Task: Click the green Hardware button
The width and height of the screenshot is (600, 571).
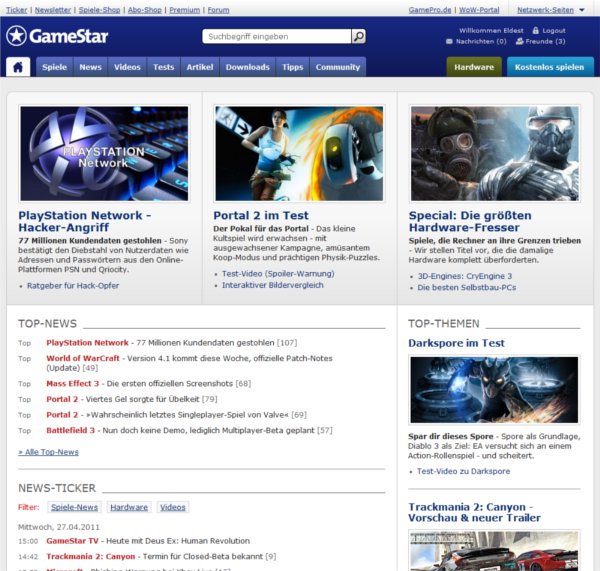Action: click(x=474, y=67)
